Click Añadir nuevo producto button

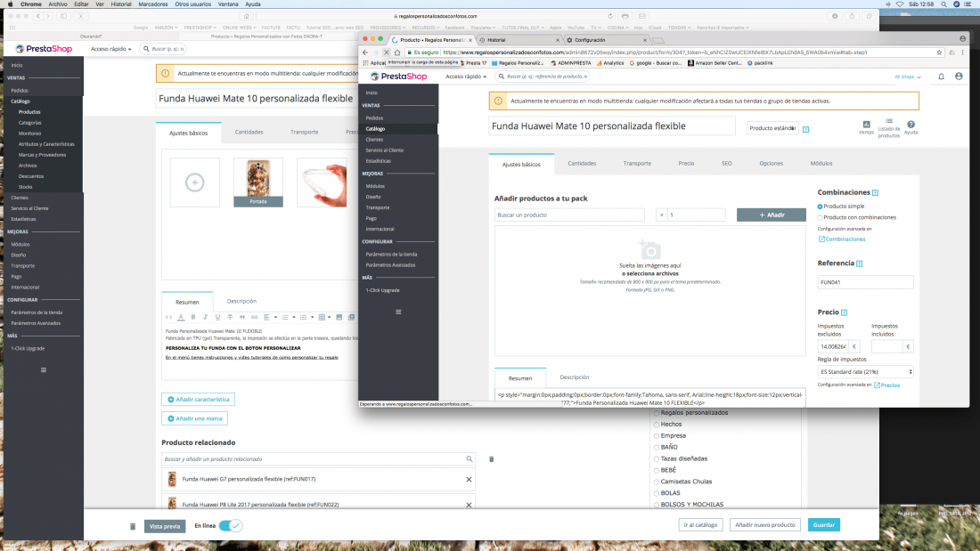[x=765, y=525]
